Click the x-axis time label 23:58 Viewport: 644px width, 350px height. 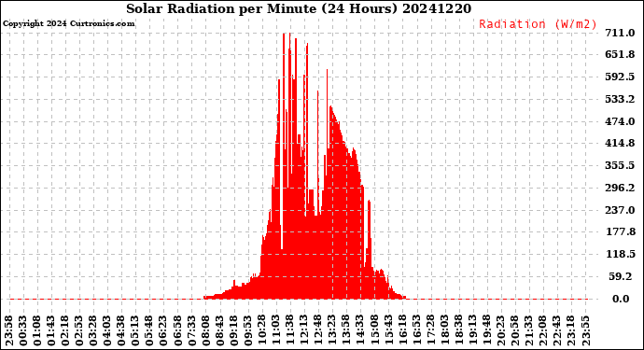[x=9, y=331]
